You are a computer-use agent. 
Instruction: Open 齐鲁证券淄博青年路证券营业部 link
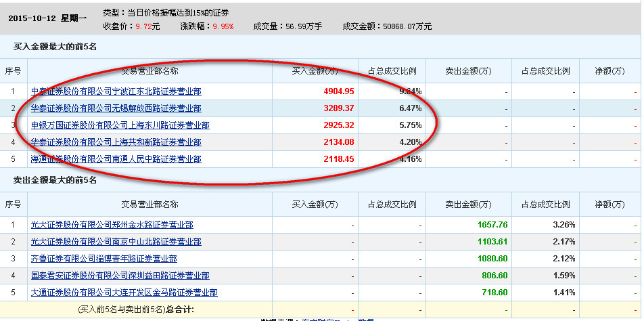(104, 259)
